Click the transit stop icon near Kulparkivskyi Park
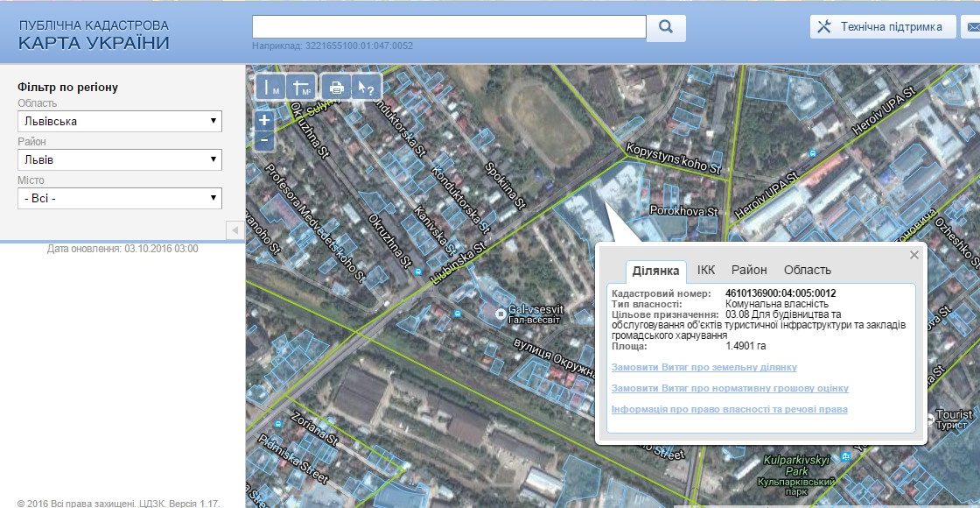This screenshot has height=508, width=980. [x=845, y=456]
